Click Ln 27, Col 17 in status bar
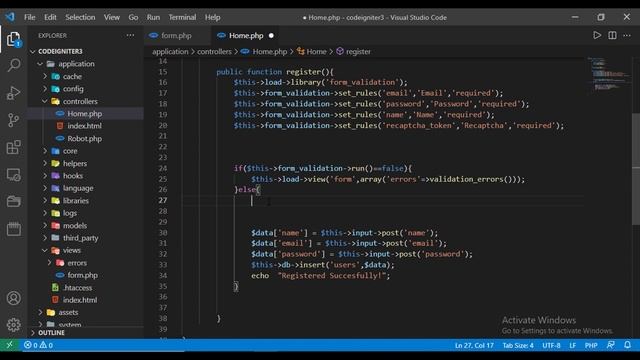The width and height of the screenshot is (640, 360). point(474,345)
